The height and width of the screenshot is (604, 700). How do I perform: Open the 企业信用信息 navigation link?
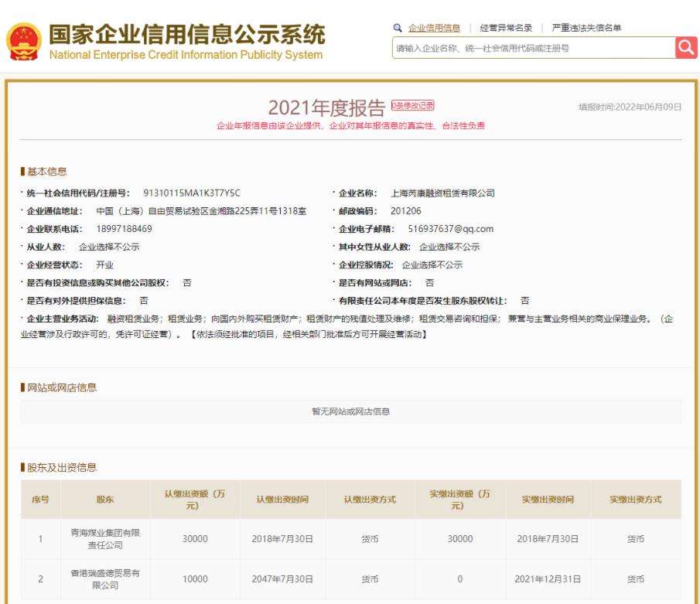[x=433, y=29]
